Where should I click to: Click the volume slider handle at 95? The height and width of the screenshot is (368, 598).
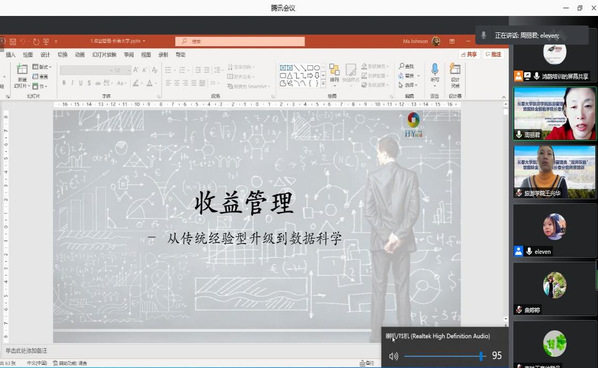[x=481, y=356]
